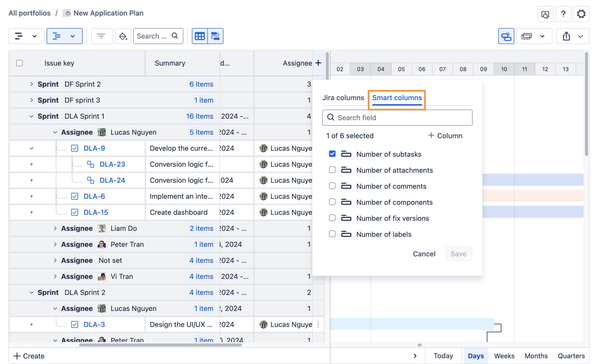The height and width of the screenshot is (364, 598).
Task: Switch to Jira columns tab
Action: 343,98
